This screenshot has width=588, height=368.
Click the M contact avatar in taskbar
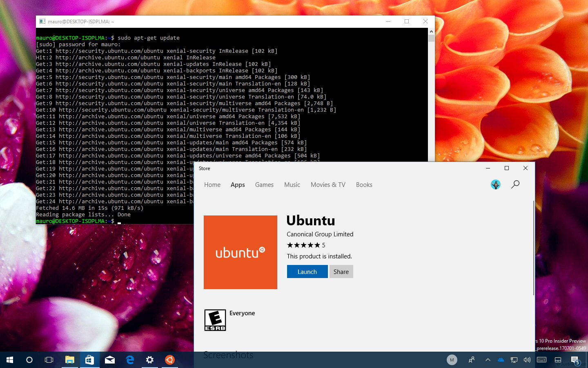pyautogui.click(x=452, y=360)
